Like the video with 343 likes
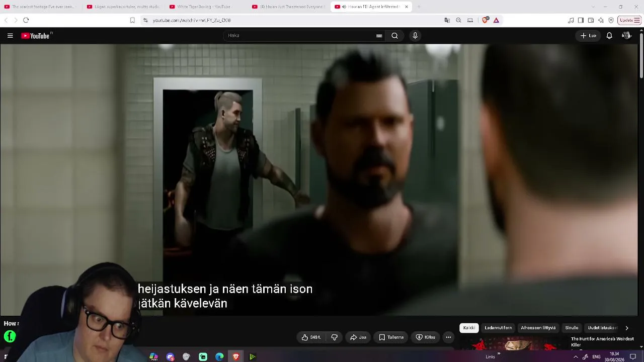 pos(311,337)
